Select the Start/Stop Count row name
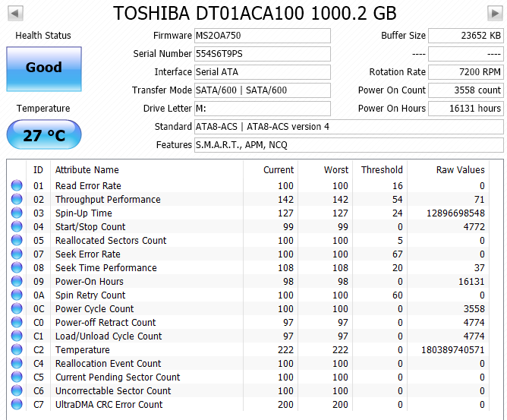The height and width of the screenshot is (420, 507). click(90, 227)
